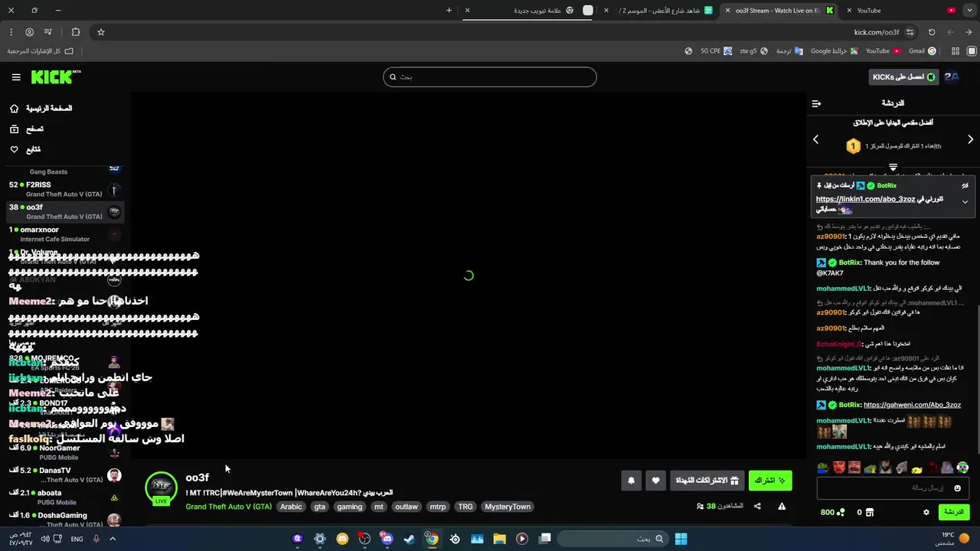The width and height of the screenshot is (980, 551).
Task: Insert the green frog emote
Action: [822, 468]
